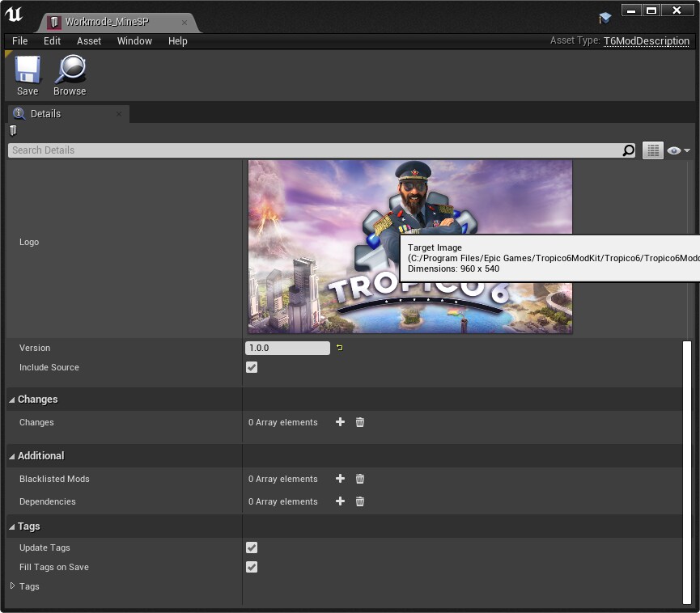Clear Blacklisted Mods with the trash icon
Screen dimensions: 700x613
360,479
